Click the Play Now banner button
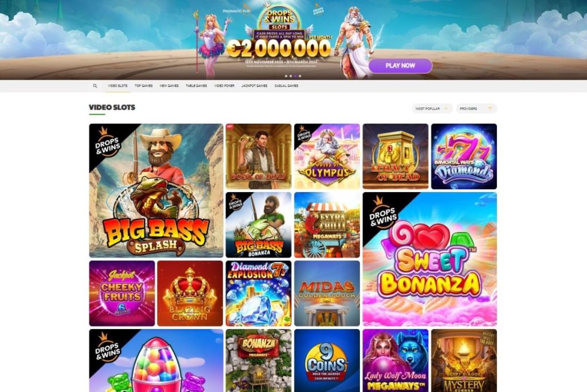Viewport: 587px width, 392px height. 400,65
